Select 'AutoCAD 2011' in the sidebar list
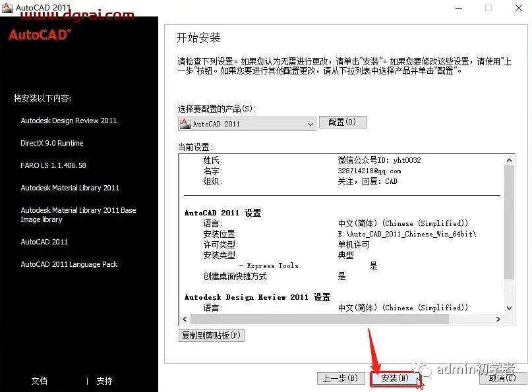The width and height of the screenshot is (532, 392). pyautogui.click(x=44, y=242)
